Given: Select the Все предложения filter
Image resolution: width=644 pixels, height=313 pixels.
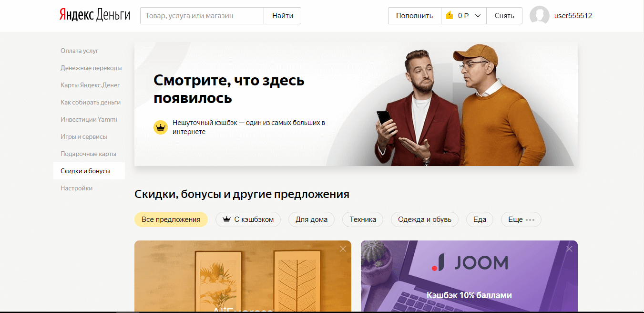Looking at the screenshot, I should pos(171,219).
